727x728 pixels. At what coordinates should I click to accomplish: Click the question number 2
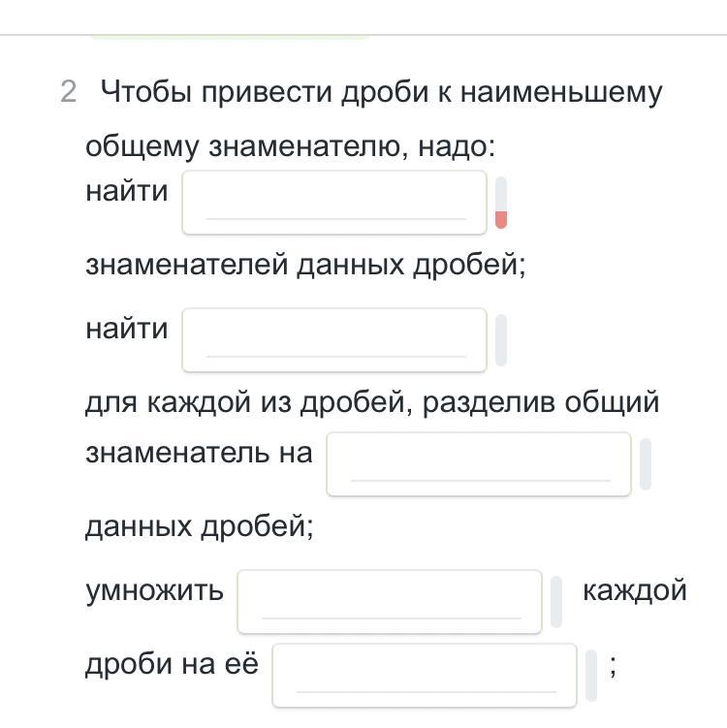[x=68, y=92]
